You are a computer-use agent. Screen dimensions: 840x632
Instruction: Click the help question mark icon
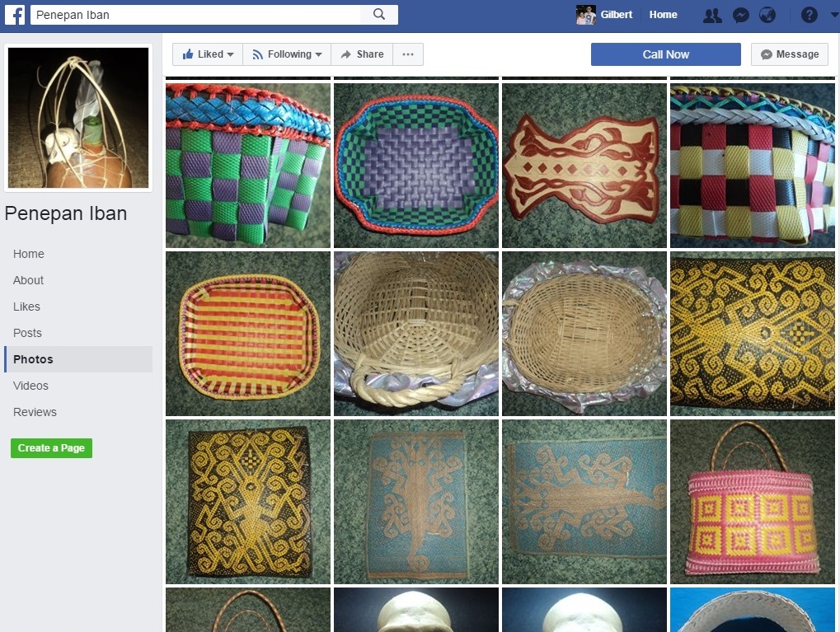click(809, 15)
